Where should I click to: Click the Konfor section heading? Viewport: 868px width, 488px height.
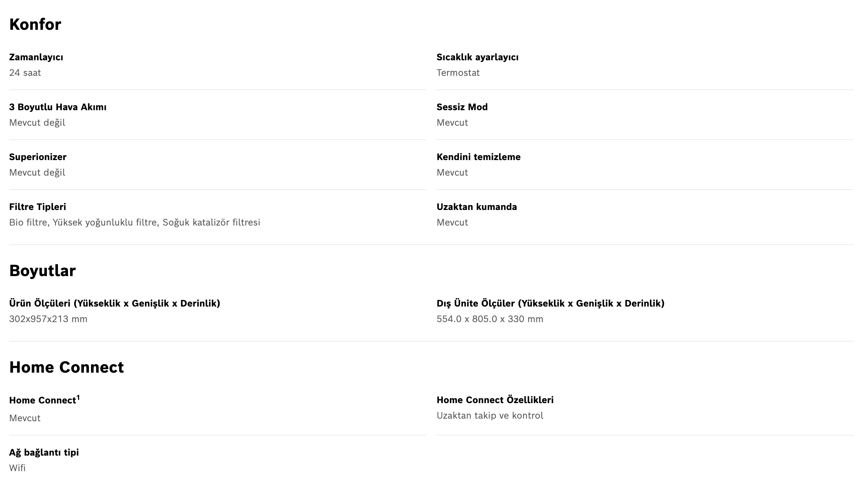(x=35, y=25)
